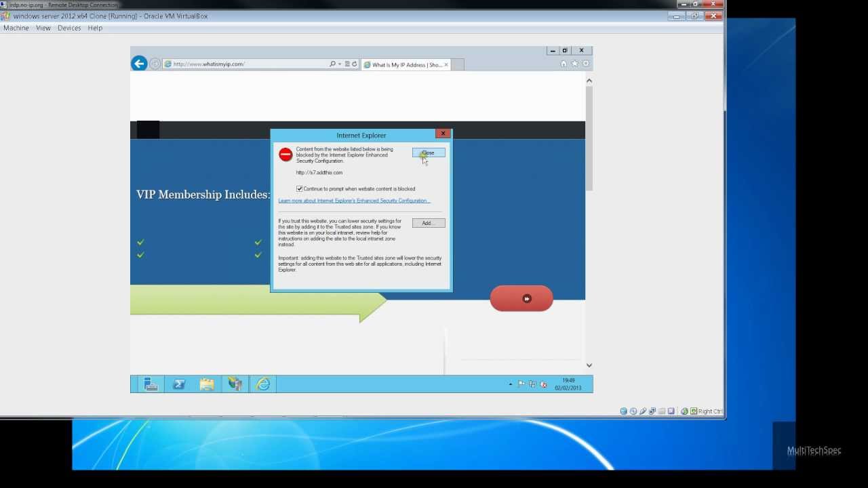Launch Windows PowerShell from the guest taskbar
Screen dimensions: 868x488
click(179, 384)
